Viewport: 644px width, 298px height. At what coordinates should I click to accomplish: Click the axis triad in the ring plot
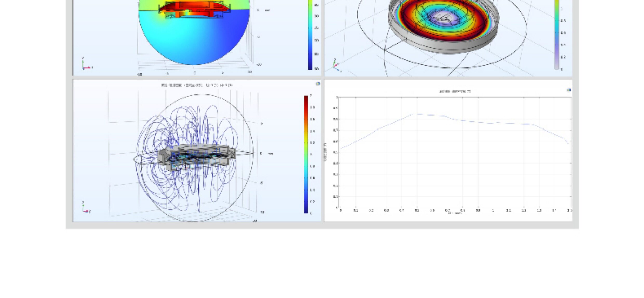click(x=336, y=65)
